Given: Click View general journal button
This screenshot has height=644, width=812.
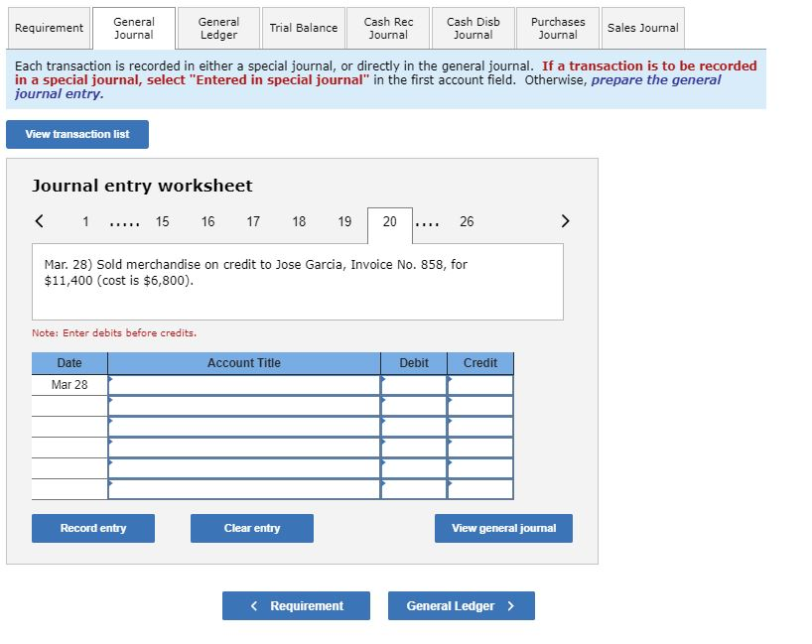Looking at the screenshot, I should 503,528.
